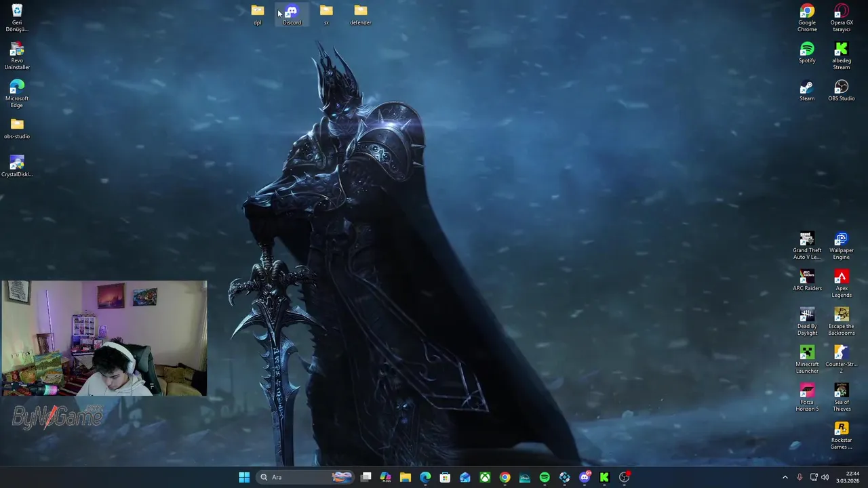Select the defender folder on desktop

coord(361,15)
